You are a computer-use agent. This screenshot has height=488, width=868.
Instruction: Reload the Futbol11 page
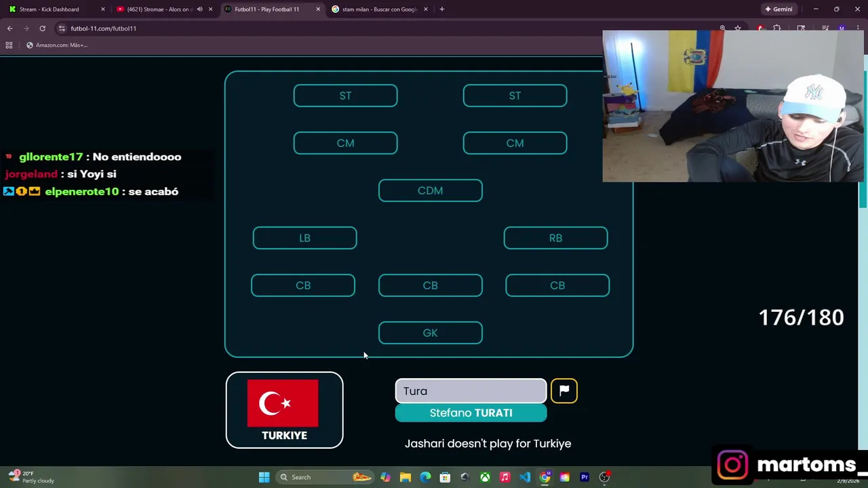(42, 28)
